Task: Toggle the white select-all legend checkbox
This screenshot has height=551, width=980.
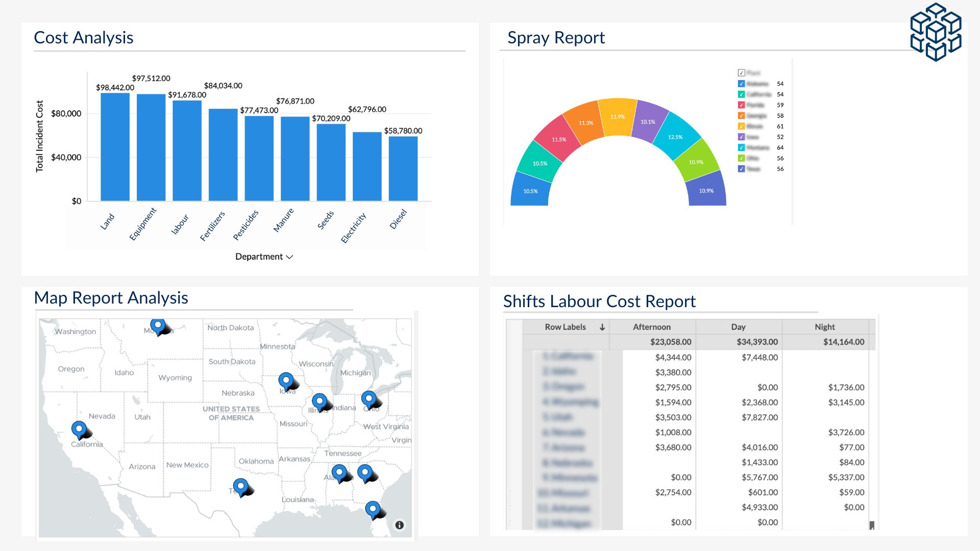Action: tap(741, 73)
